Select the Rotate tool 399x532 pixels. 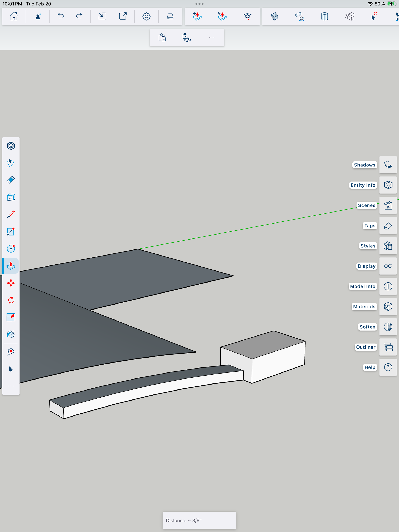(11, 300)
